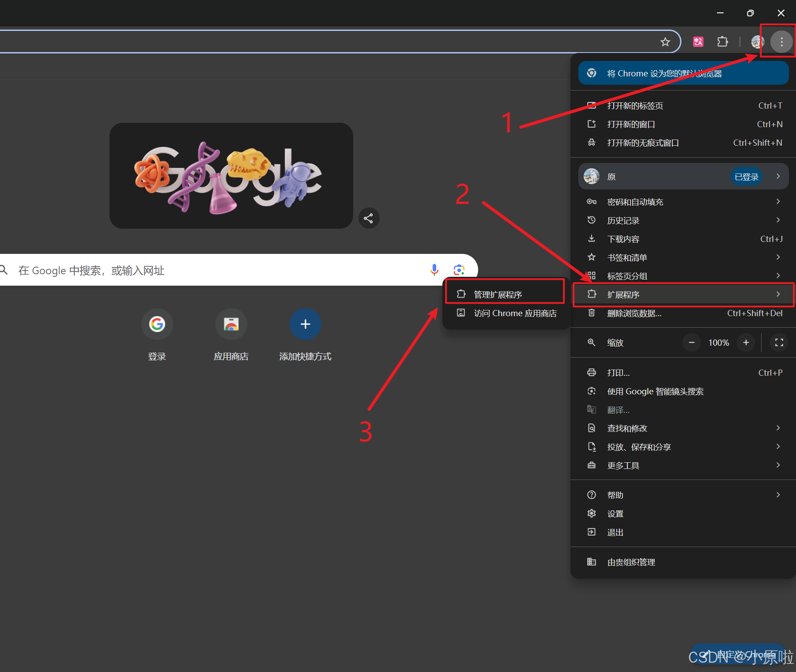Set Chrome as the default browser banner

point(683,73)
